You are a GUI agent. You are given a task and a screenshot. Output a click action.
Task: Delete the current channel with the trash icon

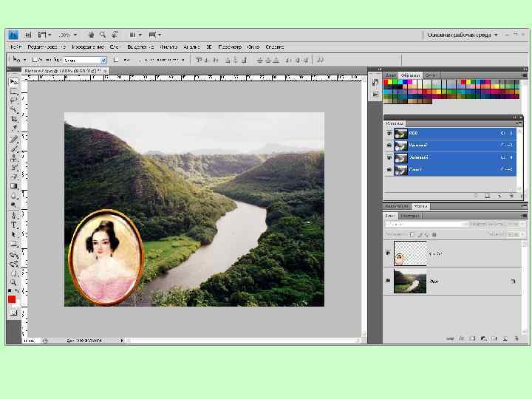point(511,196)
